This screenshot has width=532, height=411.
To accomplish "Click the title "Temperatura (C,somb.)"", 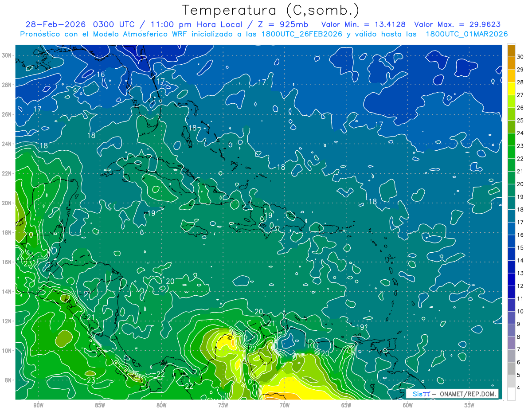I will [271, 11].
